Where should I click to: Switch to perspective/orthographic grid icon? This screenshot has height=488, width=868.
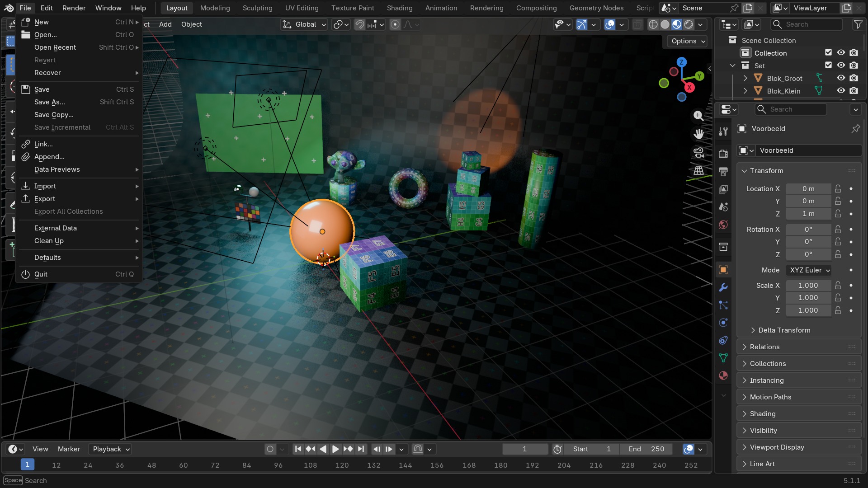tap(698, 170)
